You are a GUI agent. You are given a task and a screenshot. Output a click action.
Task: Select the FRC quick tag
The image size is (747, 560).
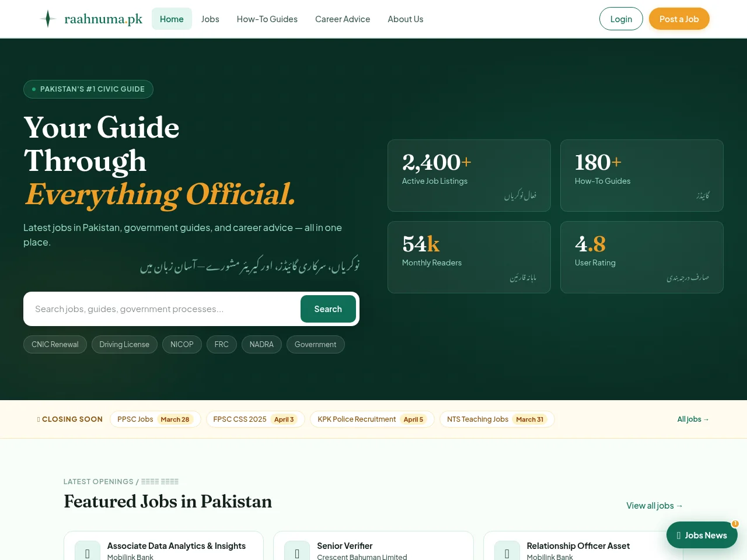click(222, 345)
